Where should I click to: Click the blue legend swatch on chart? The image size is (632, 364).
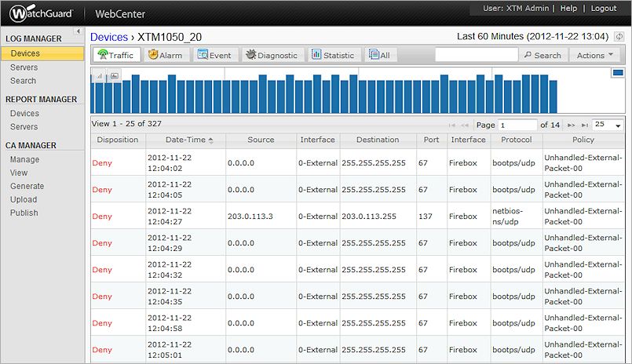pyautogui.click(x=617, y=73)
